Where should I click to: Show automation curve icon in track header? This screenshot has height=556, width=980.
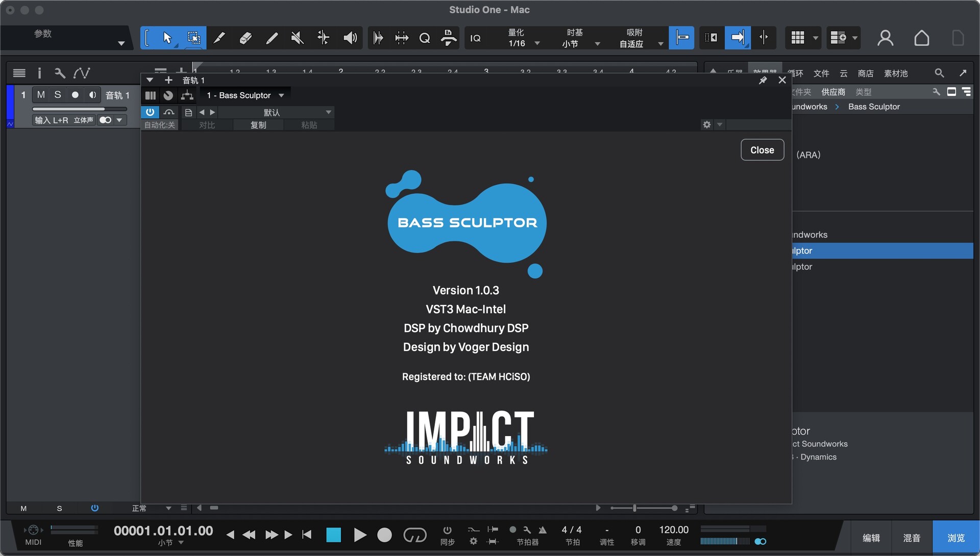[82, 73]
